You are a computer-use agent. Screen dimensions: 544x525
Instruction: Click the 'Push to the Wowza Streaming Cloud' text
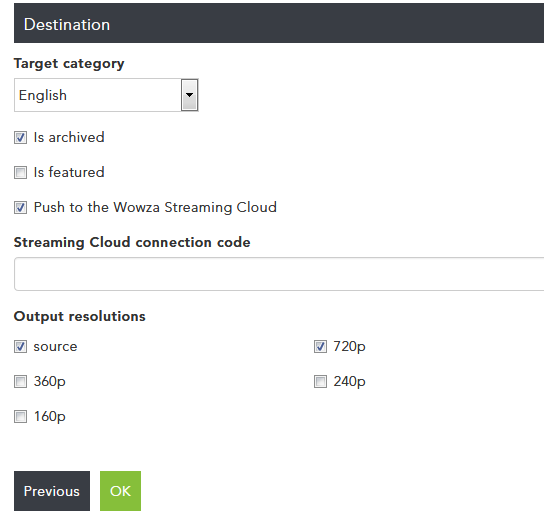point(155,208)
